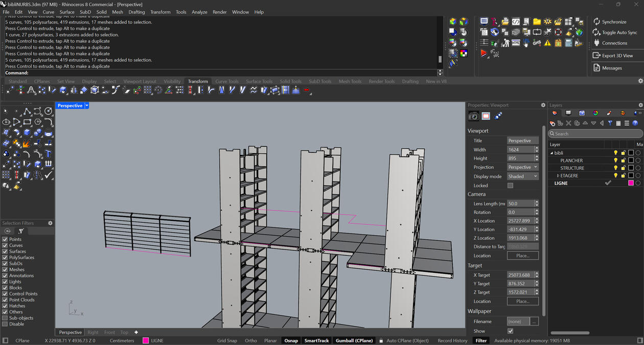The height and width of the screenshot is (345, 644).
Task: Select the Text tool in the sidebar
Action: coord(49,154)
